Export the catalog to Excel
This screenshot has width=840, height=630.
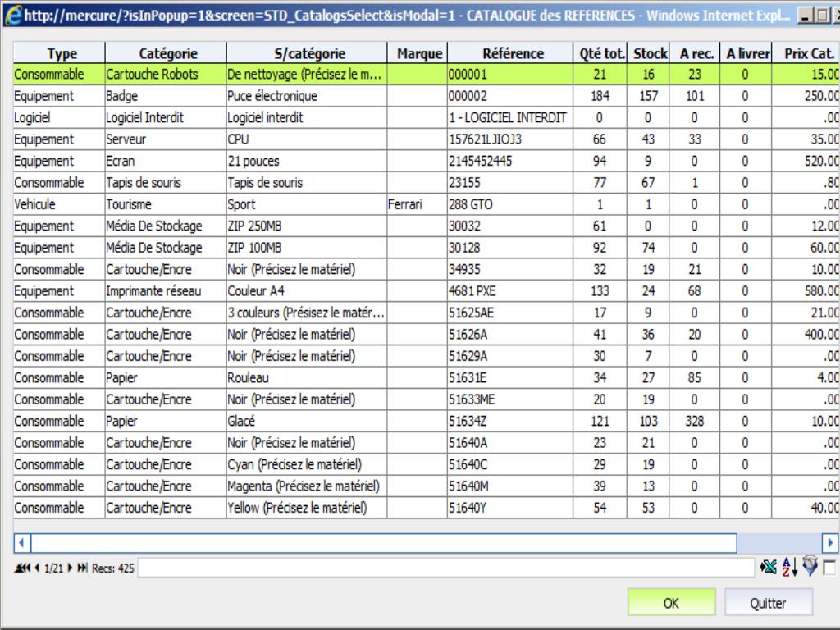768,567
